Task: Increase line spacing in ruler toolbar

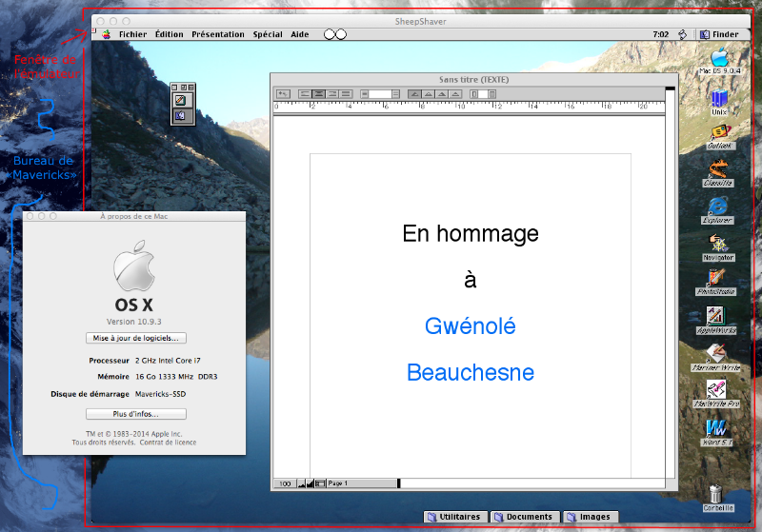Action: [395, 94]
